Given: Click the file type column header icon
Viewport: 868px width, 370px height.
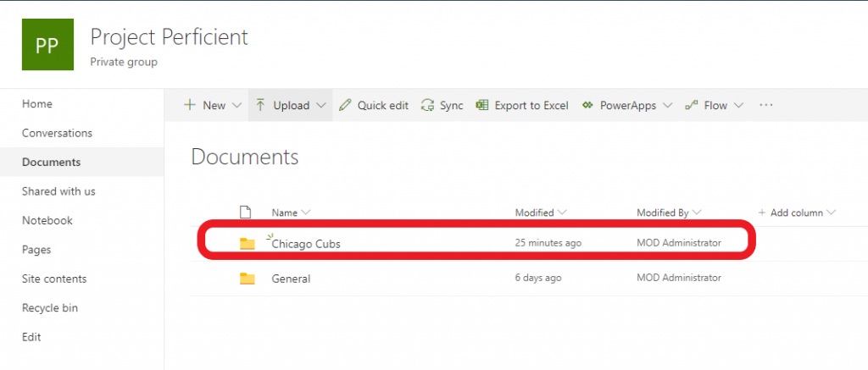Looking at the screenshot, I should coord(245,212).
